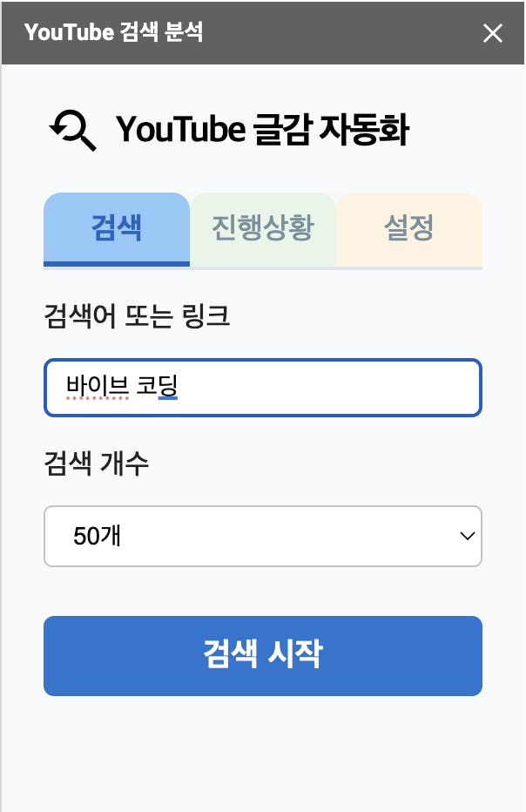Screen dimensions: 526x812
Task: Select the 검색 tab
Action: click(x=117, y=228)
